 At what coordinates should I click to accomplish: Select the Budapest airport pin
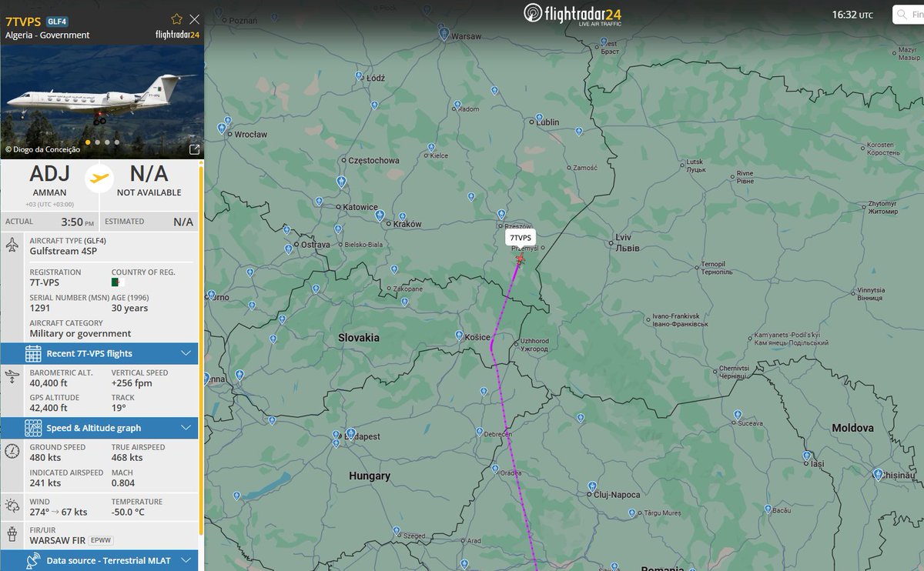(x=350, y=432)
